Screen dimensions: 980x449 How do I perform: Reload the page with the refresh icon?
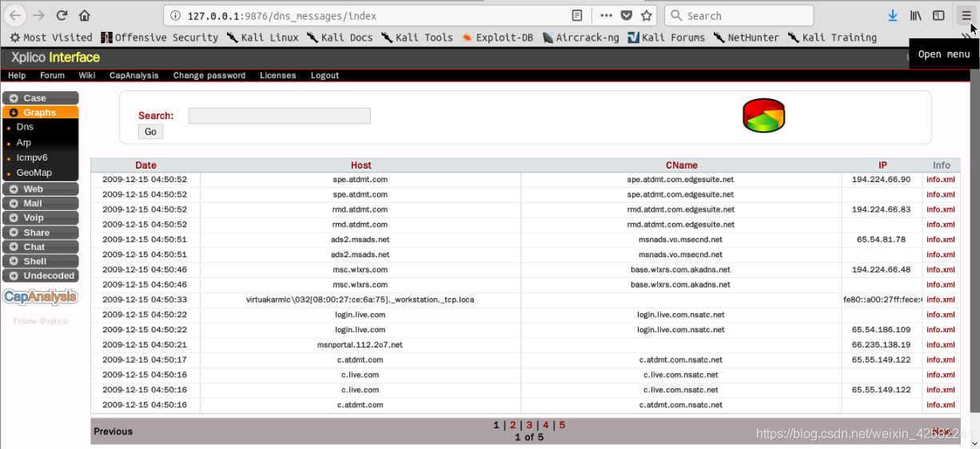62,15
